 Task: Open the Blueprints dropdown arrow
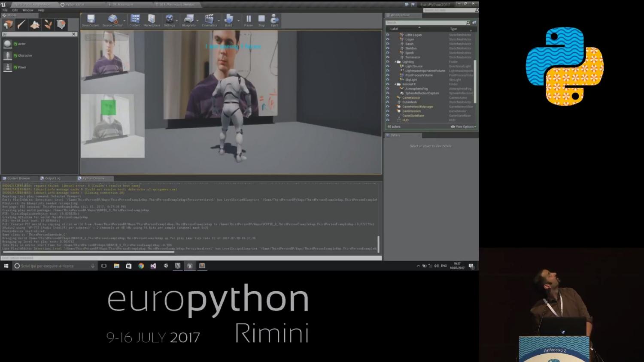pyautogui.click(x=197, y=20)
